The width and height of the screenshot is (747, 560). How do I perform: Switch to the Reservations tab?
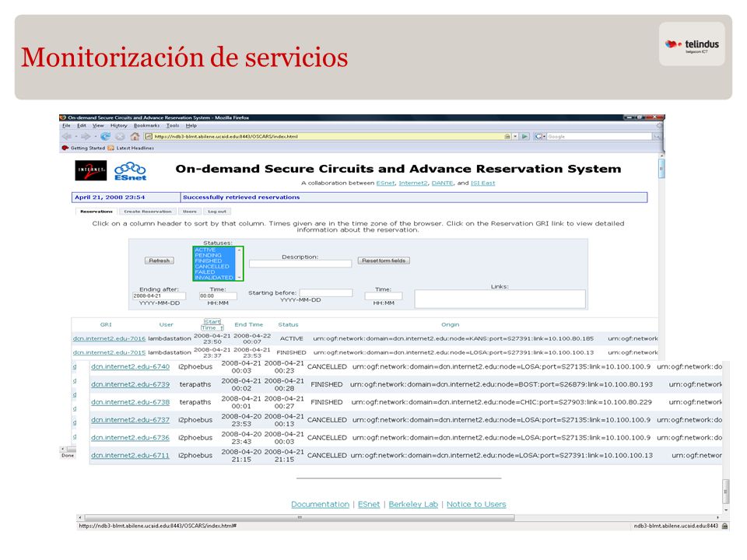tap(96, 212)
